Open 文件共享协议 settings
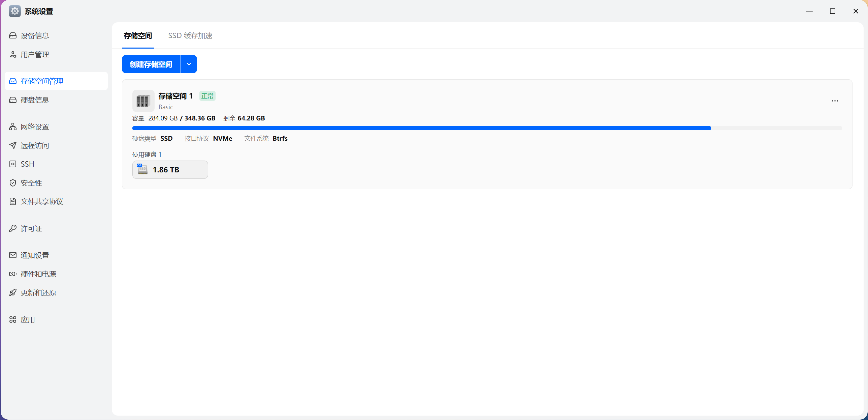This screenshot has width=868, height=420. tap(41, 202)
